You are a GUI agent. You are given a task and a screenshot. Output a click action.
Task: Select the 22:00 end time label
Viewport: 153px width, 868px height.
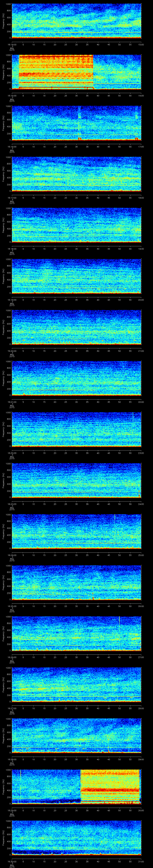(141, 402)
